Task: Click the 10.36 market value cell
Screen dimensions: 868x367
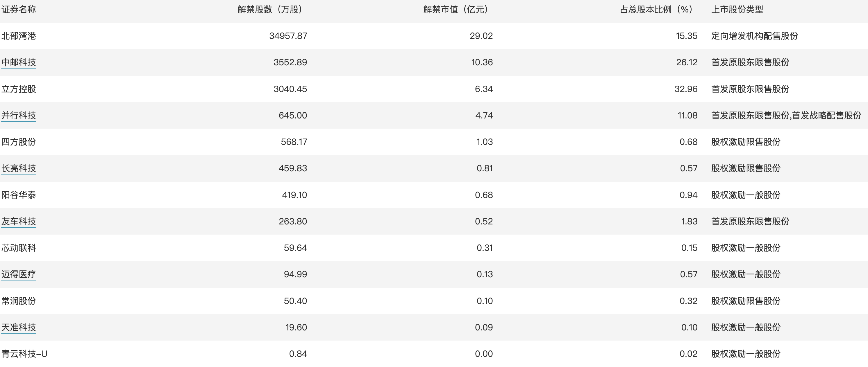Action: coord(482,62)
